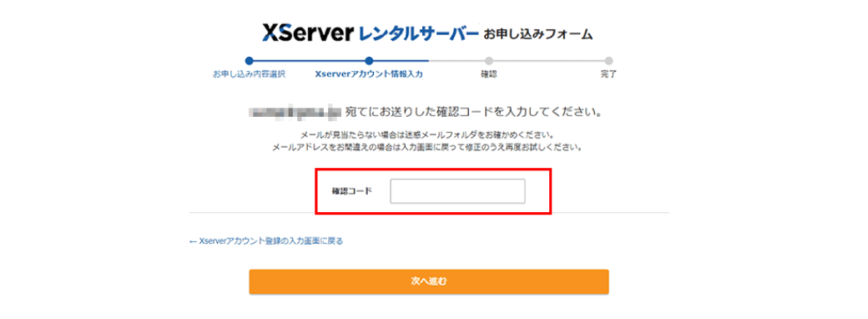The height and width of the screenshot is (319, 868).
Task: Click the 確認 step label
Action: (x=489, y=73)
